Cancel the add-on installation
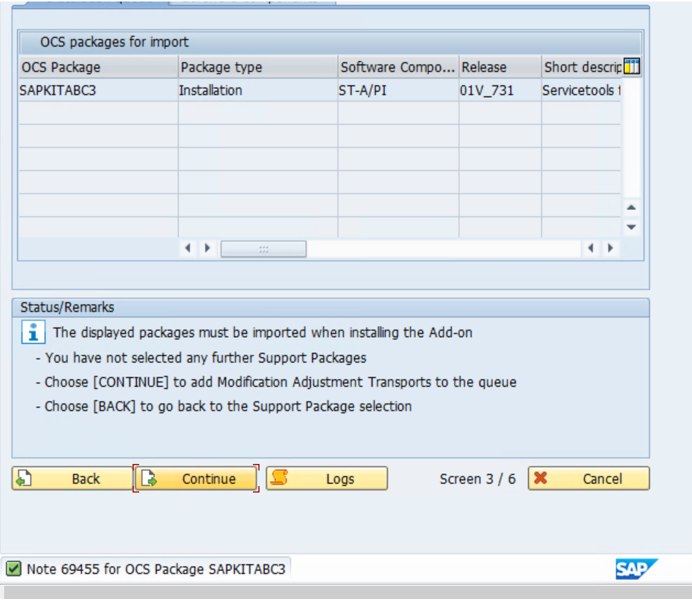 pos(589,479)
